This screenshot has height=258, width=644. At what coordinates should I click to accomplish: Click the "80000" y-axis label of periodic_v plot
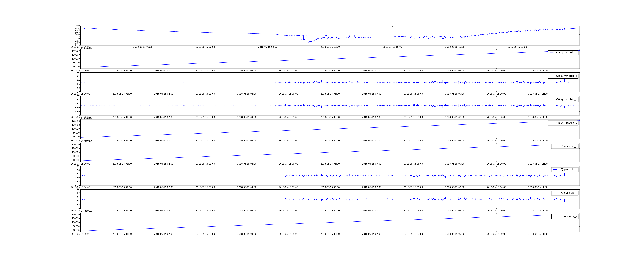point(76,226)
